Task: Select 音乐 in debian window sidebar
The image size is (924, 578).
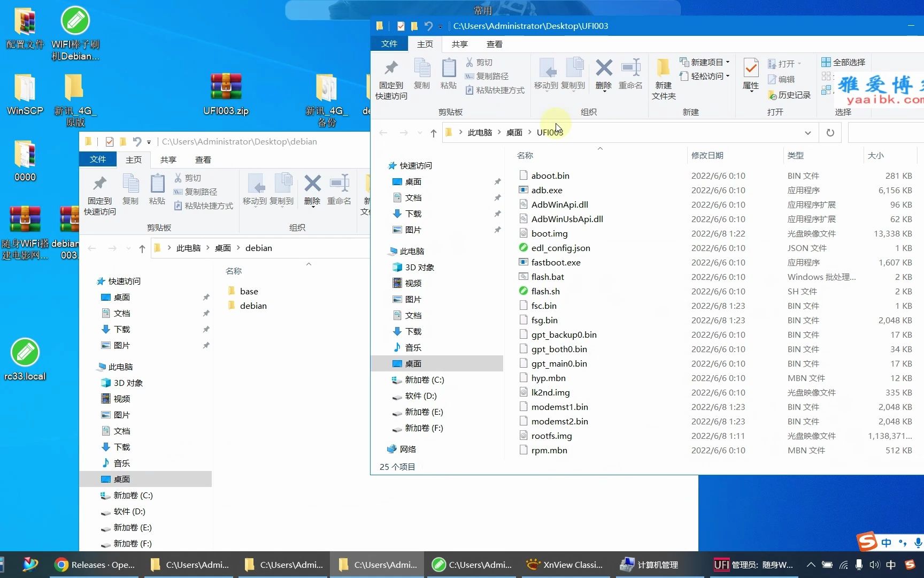Action: (x=122, y=463)
